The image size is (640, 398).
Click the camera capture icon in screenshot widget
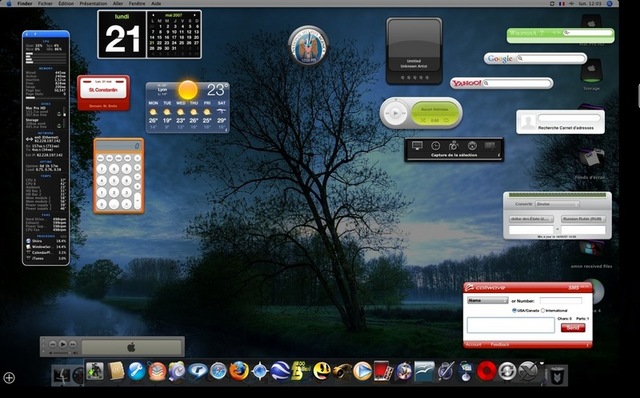coord(453,146)
